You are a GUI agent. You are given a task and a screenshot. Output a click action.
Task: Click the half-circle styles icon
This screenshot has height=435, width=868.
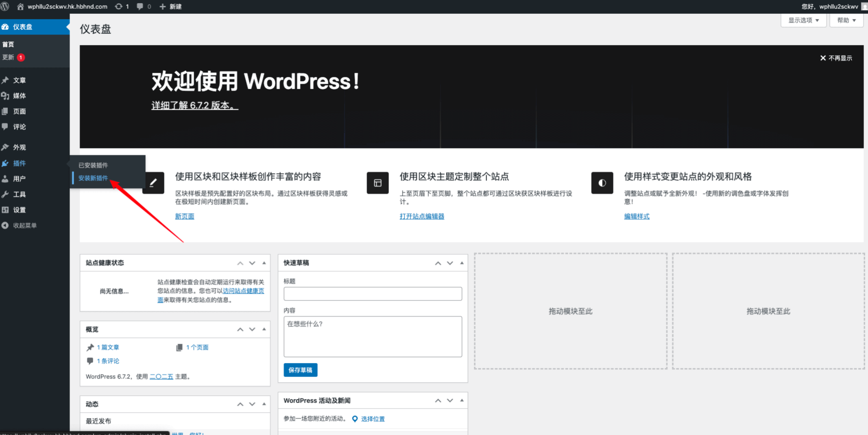pos(602,183)
